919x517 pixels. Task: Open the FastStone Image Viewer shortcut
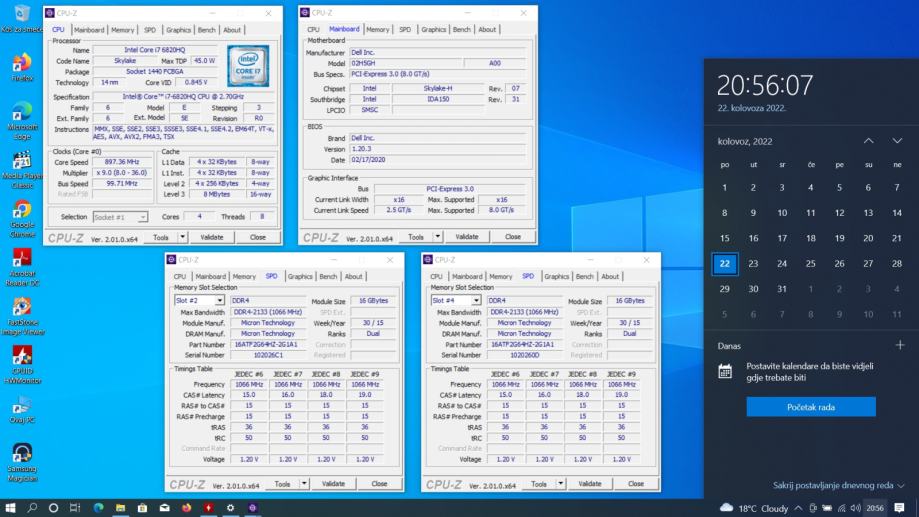click(x=22, y=309)
